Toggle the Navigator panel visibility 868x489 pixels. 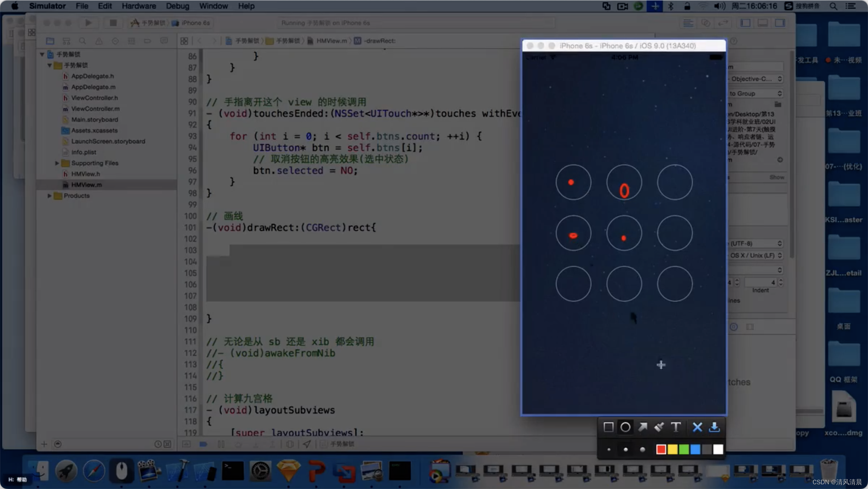[745, 23]
